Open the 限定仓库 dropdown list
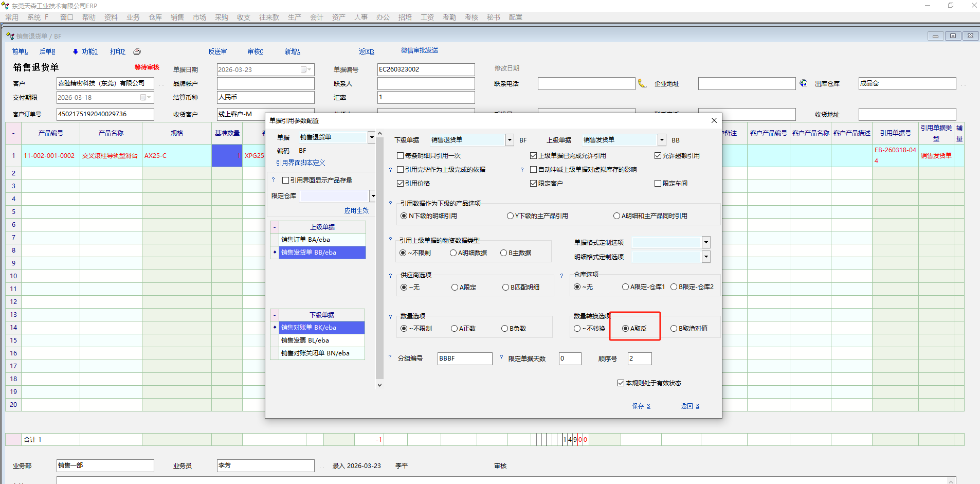Screen dimensions: 980x484 click(x=372, y=196)
